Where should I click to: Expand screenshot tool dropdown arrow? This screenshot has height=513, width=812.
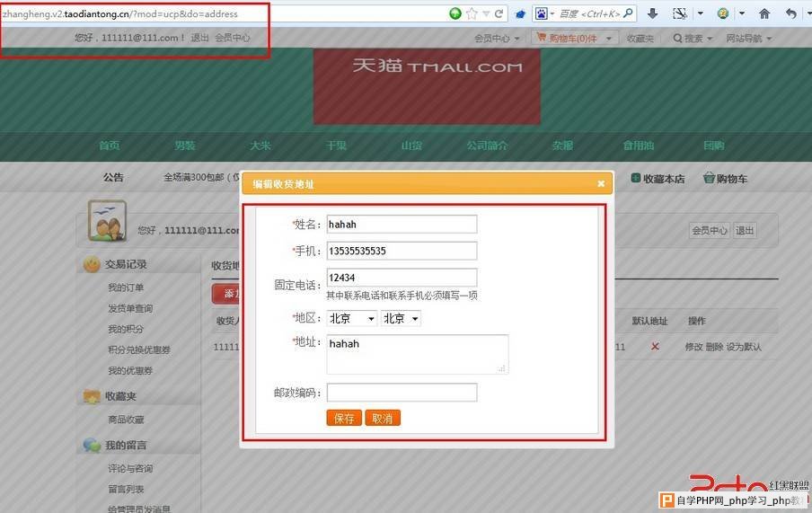click(x=700, y=13)
